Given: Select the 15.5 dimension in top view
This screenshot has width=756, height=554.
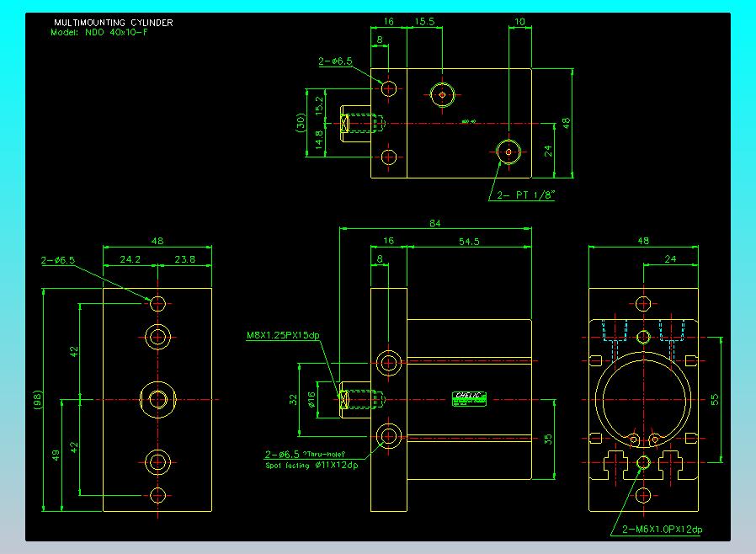Looking at the screenshot, I should click(423, 23).
